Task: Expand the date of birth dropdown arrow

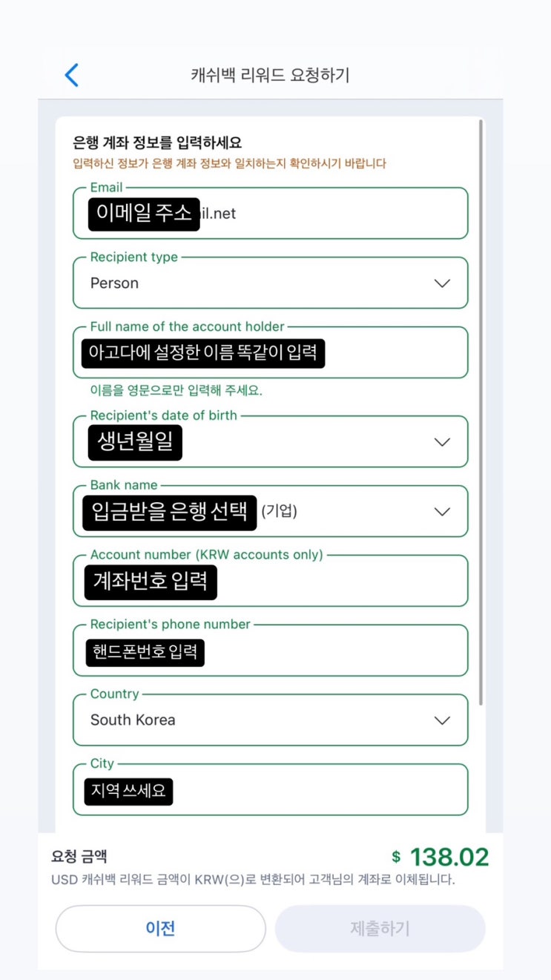Action: [x=442, y=442]
